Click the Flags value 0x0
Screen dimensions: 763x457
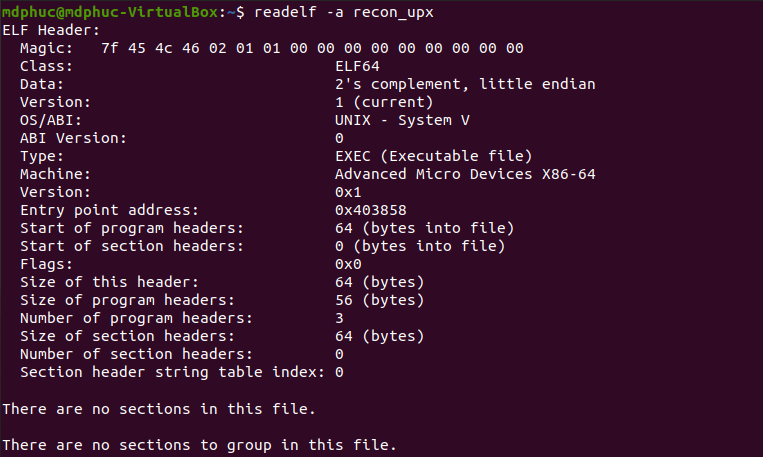point(348,264)
